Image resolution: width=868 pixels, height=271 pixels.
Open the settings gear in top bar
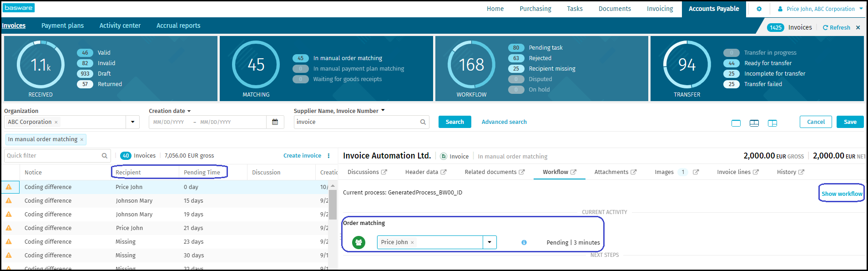pos(759,9)
